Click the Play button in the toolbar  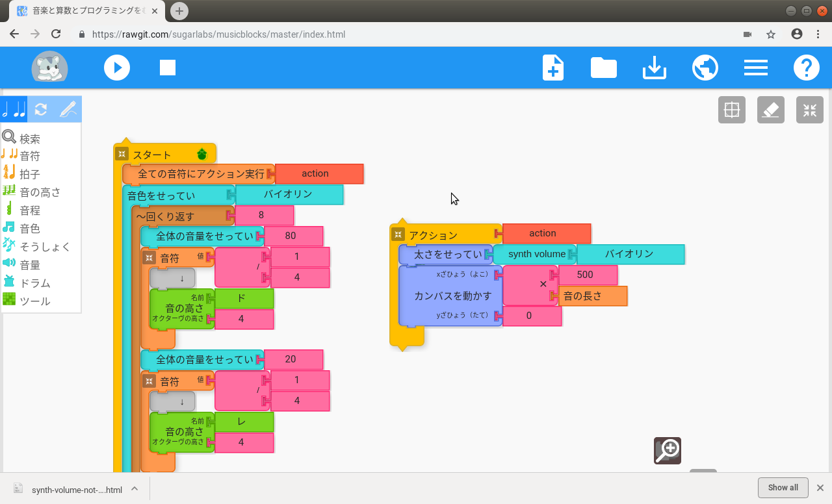(117, 68)
